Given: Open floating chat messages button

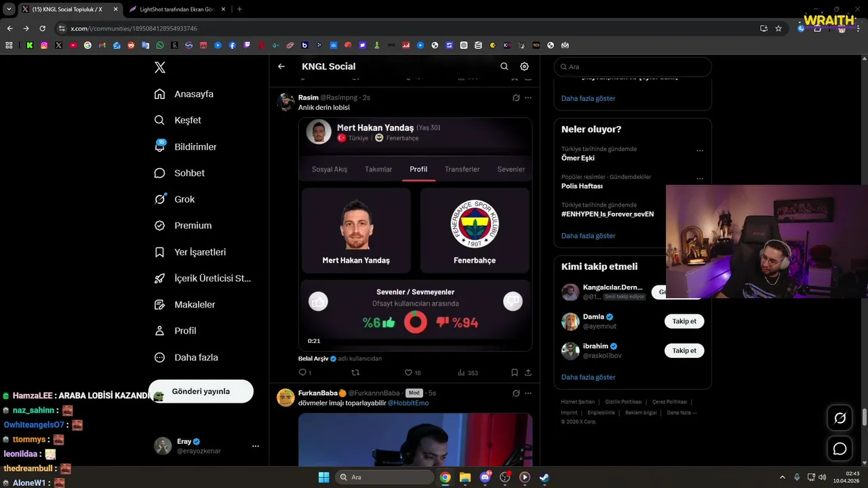Looking at the screenshot, I should (x=840, y=449).
